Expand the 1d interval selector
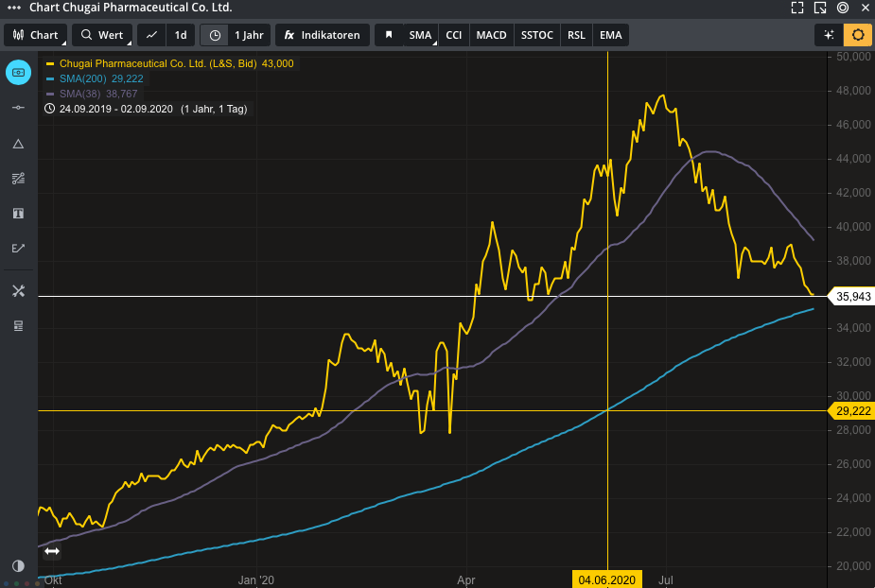This screenshot has height=588, width=875. pos(180,35)
